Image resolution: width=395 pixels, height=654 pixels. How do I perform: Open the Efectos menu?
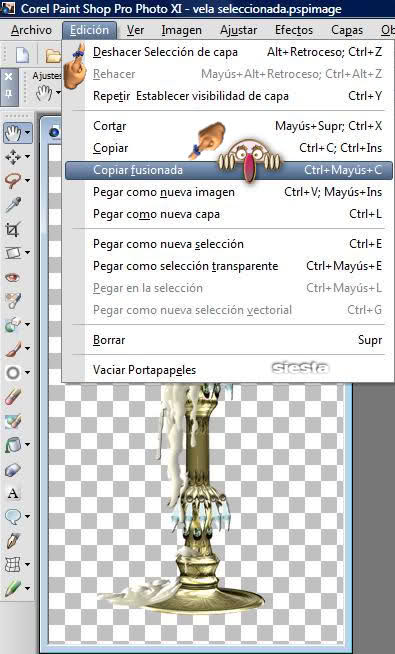point(294,30)
